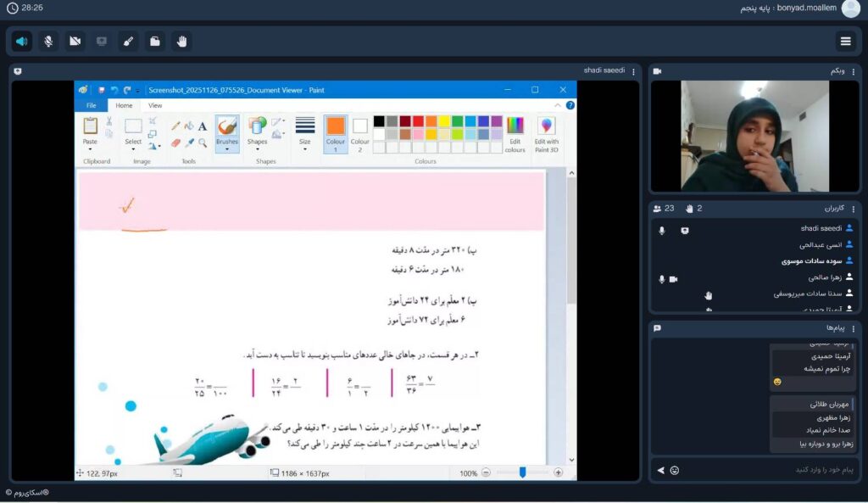Switch to the View ribbon tab

click(x=155, y=105)
